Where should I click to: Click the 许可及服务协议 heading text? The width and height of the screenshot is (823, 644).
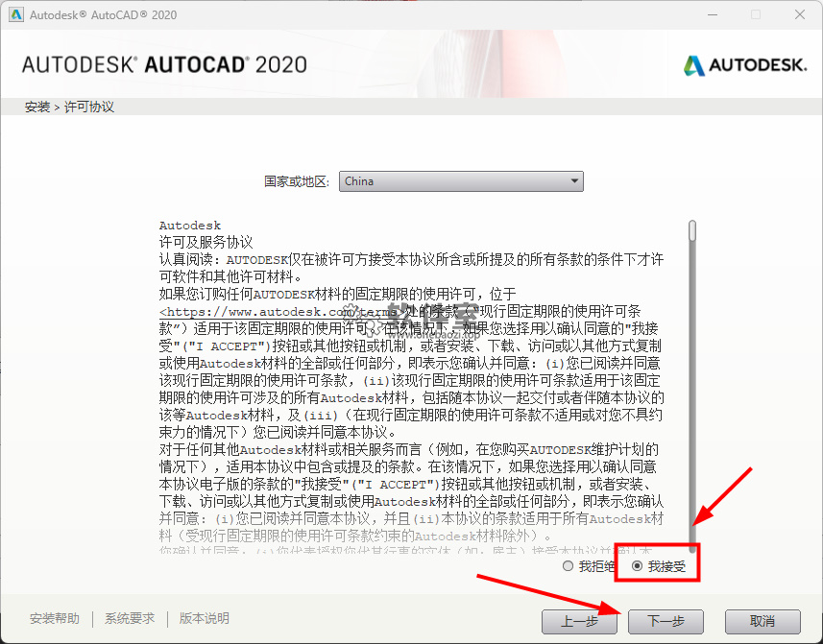tap(206, 242)
